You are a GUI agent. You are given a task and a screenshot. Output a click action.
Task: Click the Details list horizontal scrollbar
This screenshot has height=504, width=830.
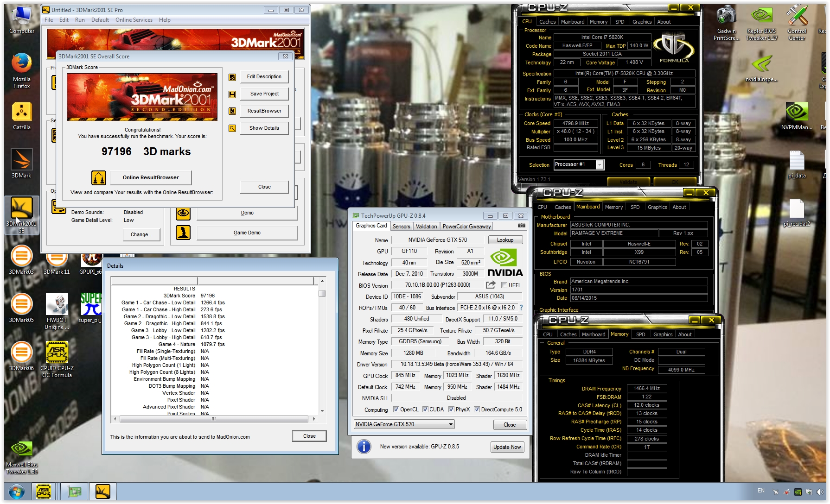click(x=214, y=419)
